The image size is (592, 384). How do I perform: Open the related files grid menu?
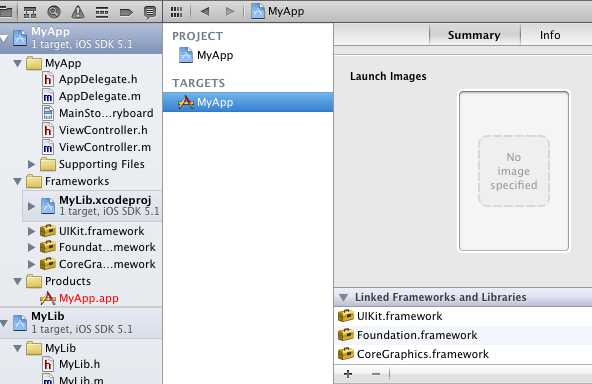176,12
